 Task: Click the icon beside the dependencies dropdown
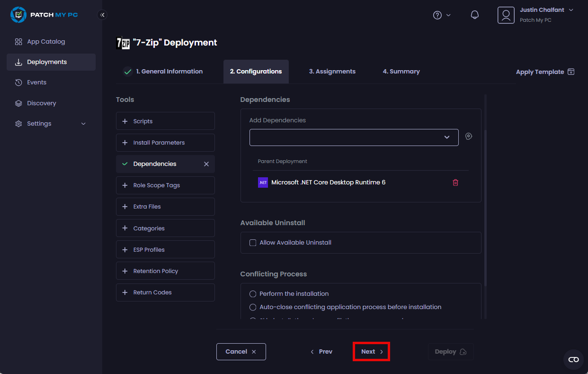(469, 137)
